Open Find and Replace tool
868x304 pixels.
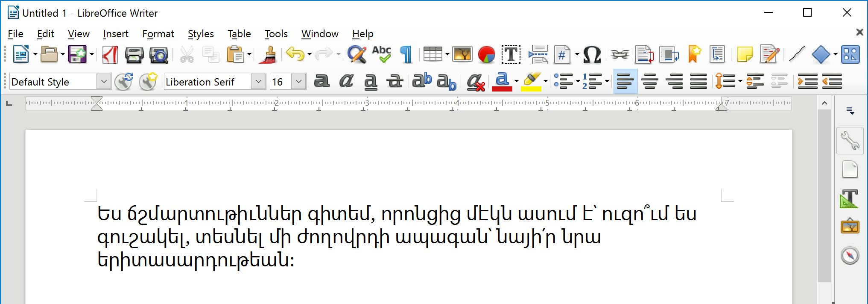(357, 55)
